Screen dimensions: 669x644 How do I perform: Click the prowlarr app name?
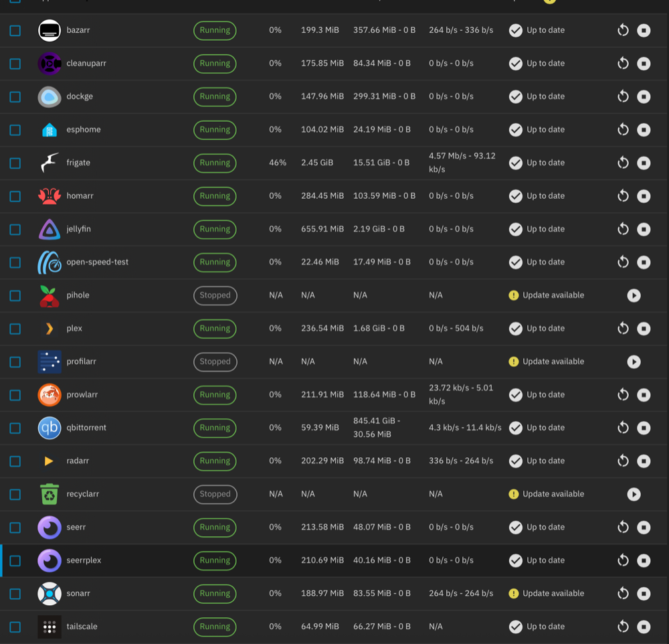coord(82,394)
